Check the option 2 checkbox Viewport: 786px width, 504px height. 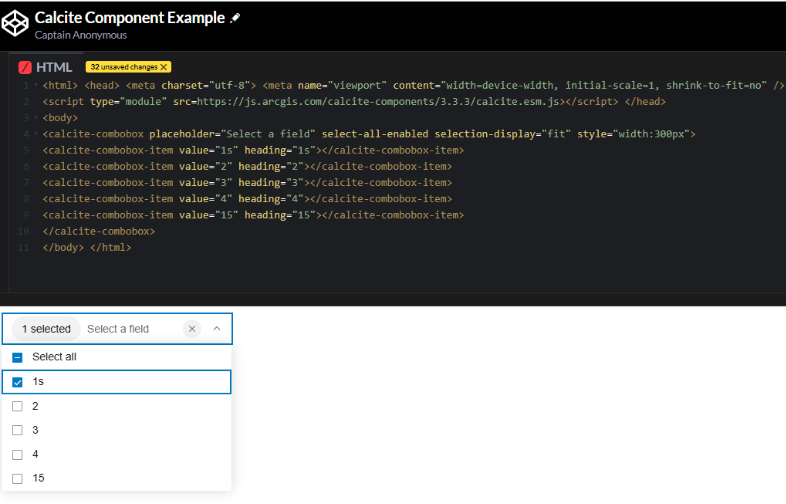(18, 406)
